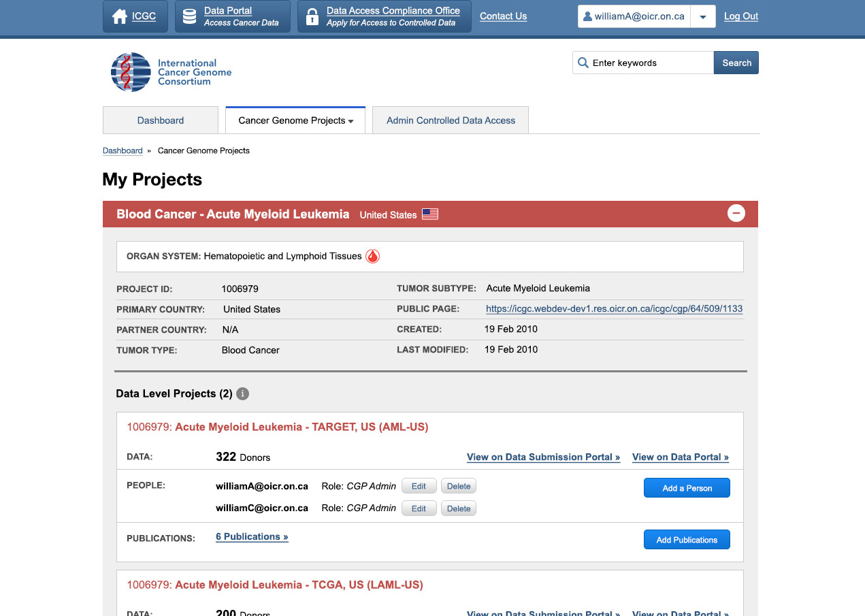This screenshot has height=616, width=865.
Task: Click the info icon beside Data Level Projects
Action: point(242,393)
